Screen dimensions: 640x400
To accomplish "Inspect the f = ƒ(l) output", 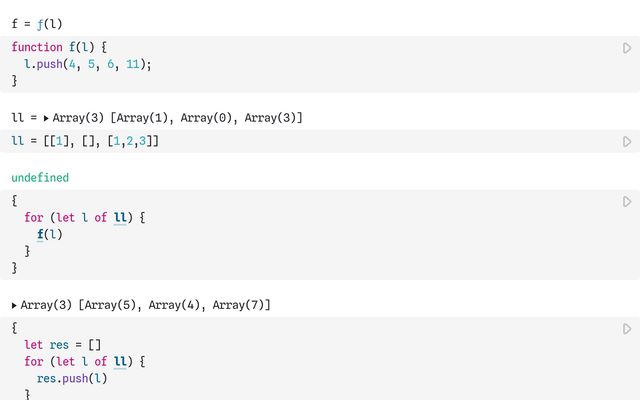I will [x=37, y=24].
